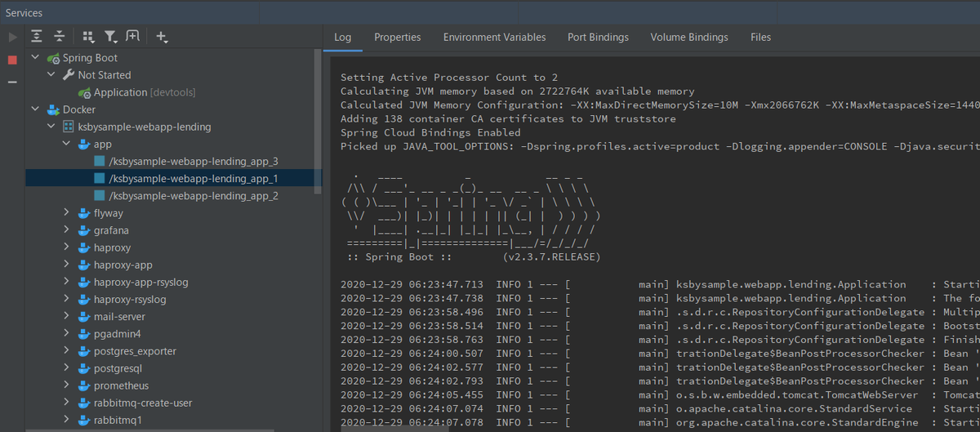Click the postgresql whale icon
The height and width of the screenshot is (432, 980).
click(x=84, y=368)
